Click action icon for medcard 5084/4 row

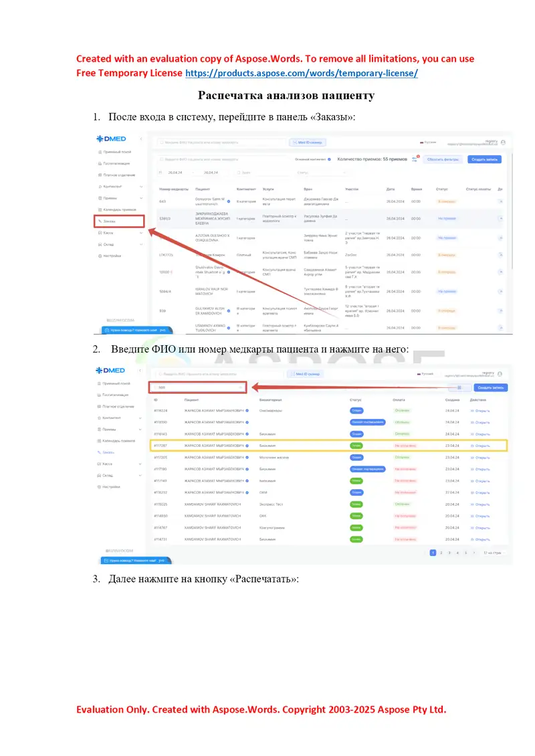pyautogui.click(x=500, y=291)
